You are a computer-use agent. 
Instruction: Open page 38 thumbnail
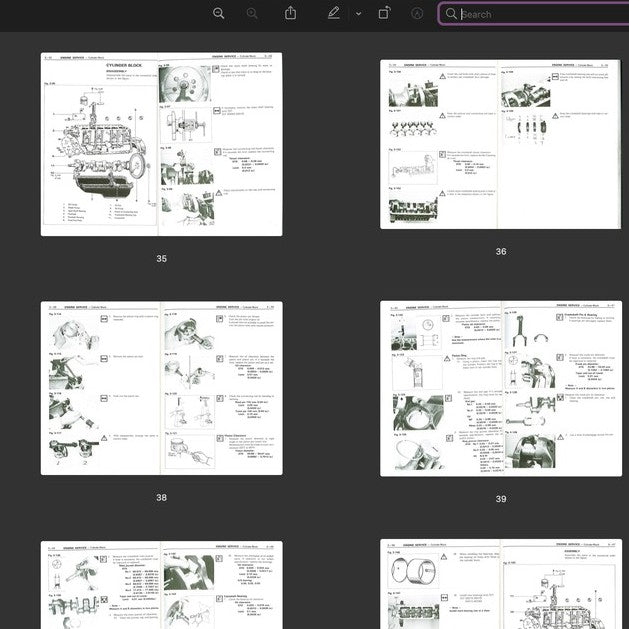[x=161, y=388]
